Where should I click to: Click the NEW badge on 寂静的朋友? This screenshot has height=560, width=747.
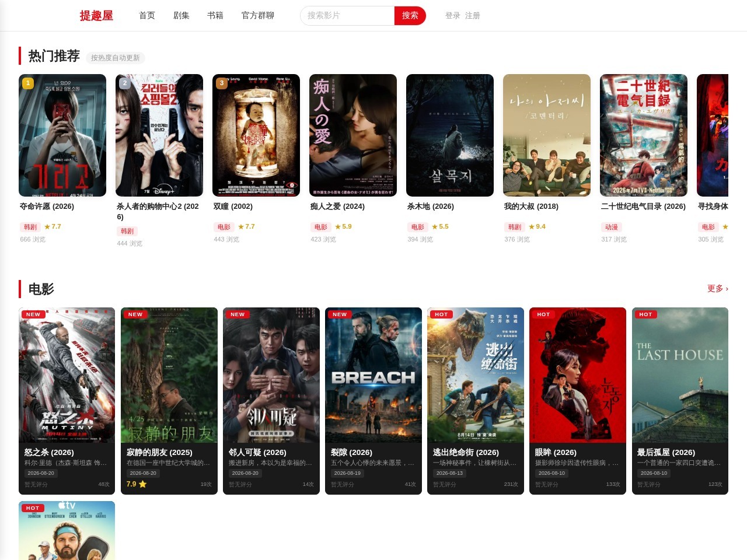pyautogui.click(x=135, y=314)
